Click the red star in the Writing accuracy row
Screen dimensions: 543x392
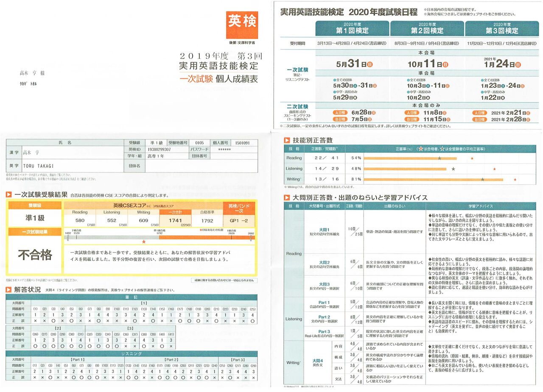coord(515,179)
